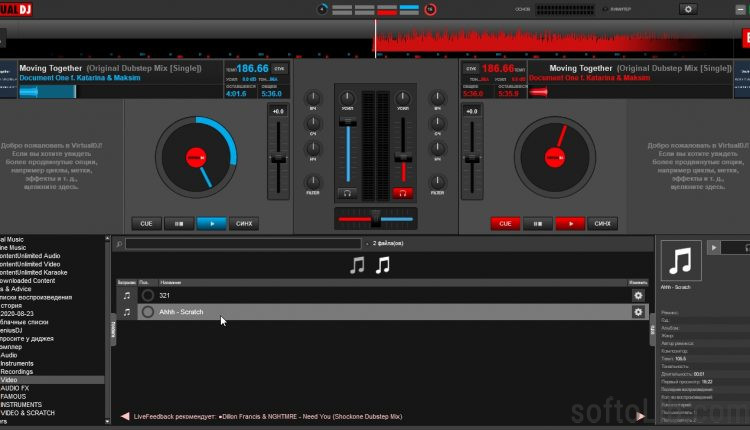Click the search magnifier icon
Image resolution: width=750 pixels, height=430 pixels.
point(119,244)
